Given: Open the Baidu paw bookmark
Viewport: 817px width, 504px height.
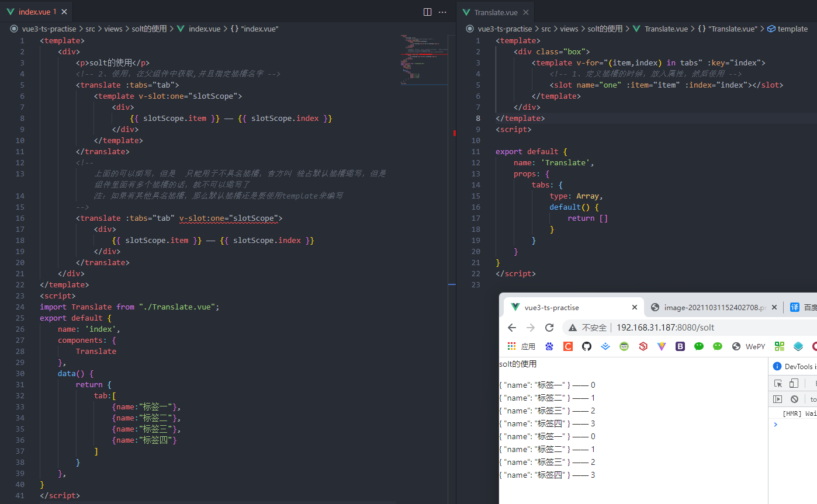Looking at the screenshot, I should pyautogui.click(x=549, y=346).
